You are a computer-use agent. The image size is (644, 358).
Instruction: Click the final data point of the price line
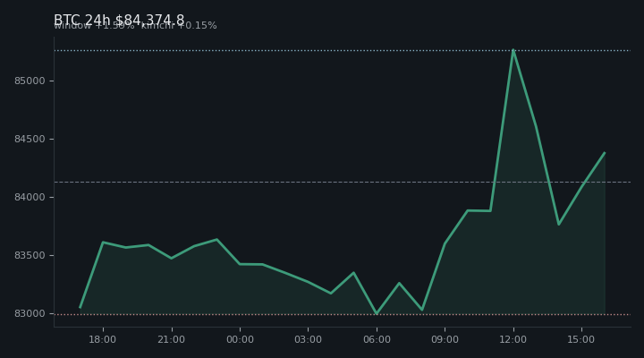[x=605, y=153]
